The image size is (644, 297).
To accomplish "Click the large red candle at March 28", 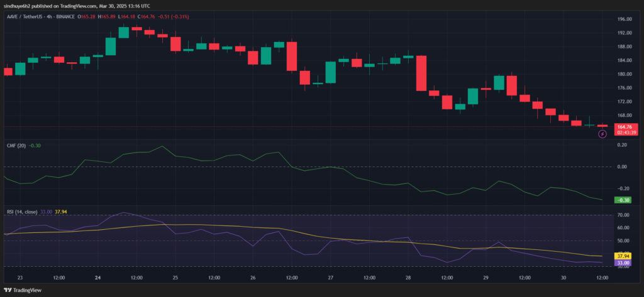I will (421, 73).
